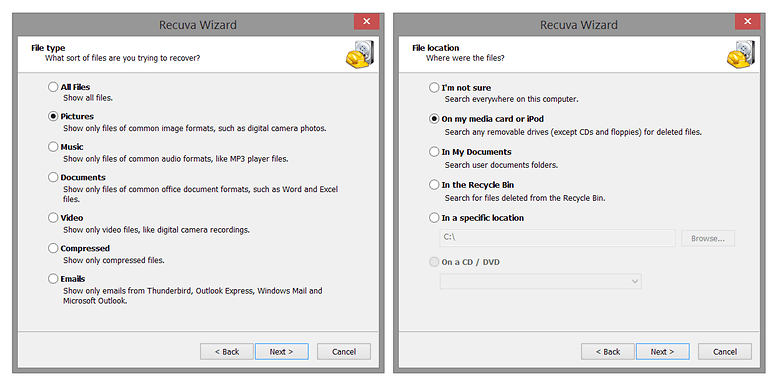Click Next in the File location wizard
This screenshot has width=782, height=386.
pyautogui.click(x=663, y=352)
